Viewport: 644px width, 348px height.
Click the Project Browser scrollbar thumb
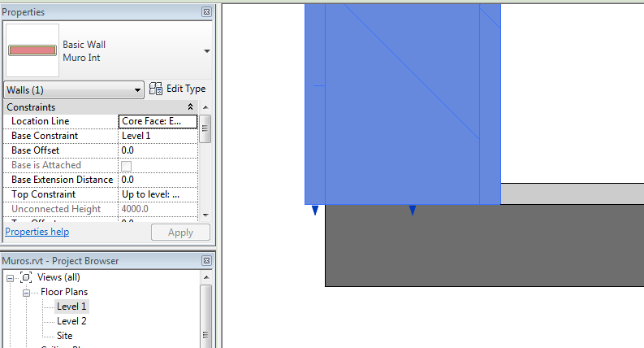click(x=206, y=315)
